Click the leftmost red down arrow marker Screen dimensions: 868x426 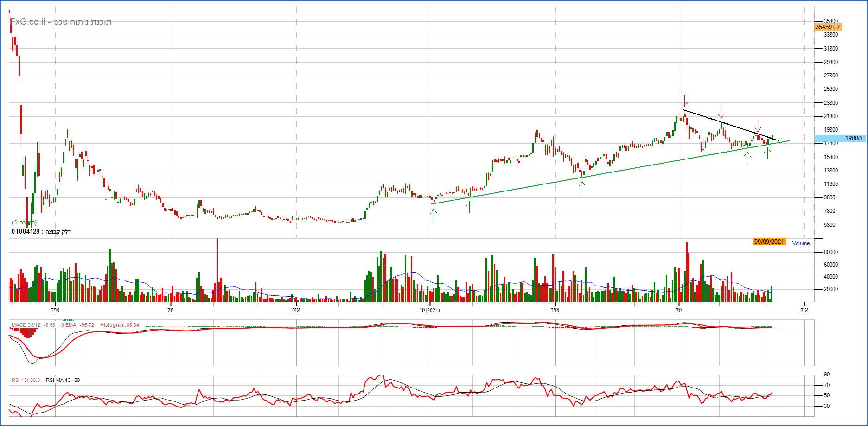point(684,100)
